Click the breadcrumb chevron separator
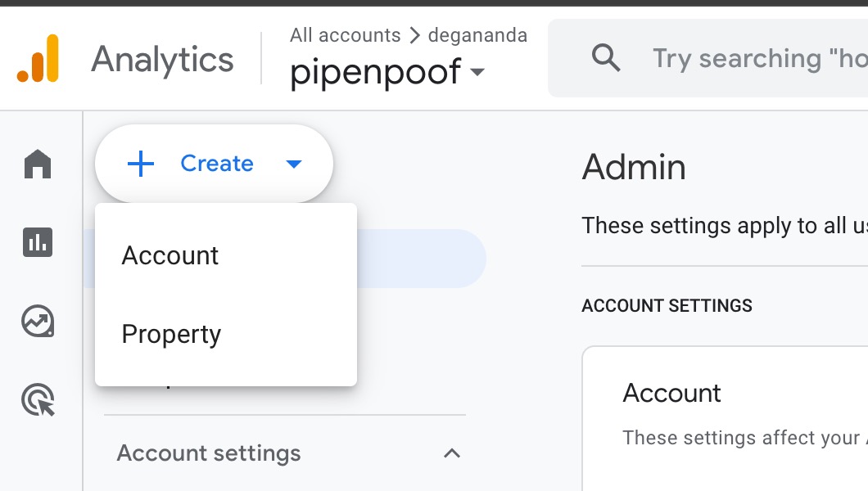 tap(414, 35)
